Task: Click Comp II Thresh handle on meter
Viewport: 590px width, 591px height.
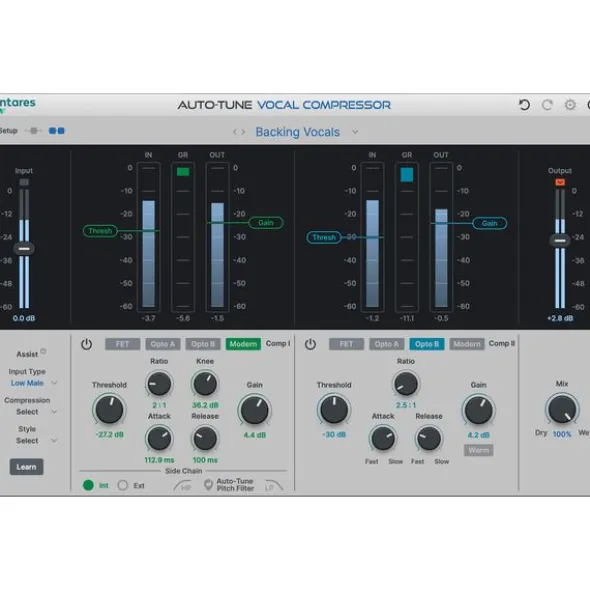Action: click(x=324, y=237)
